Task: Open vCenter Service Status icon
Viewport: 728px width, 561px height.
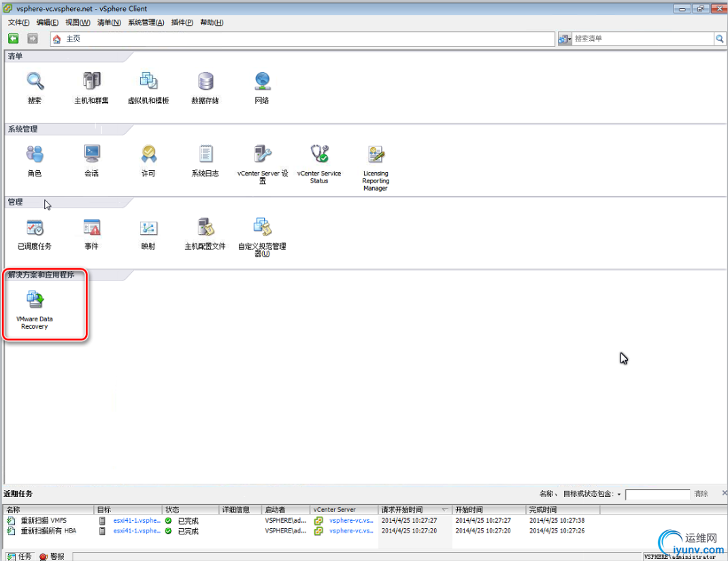Action: point(319,155)
